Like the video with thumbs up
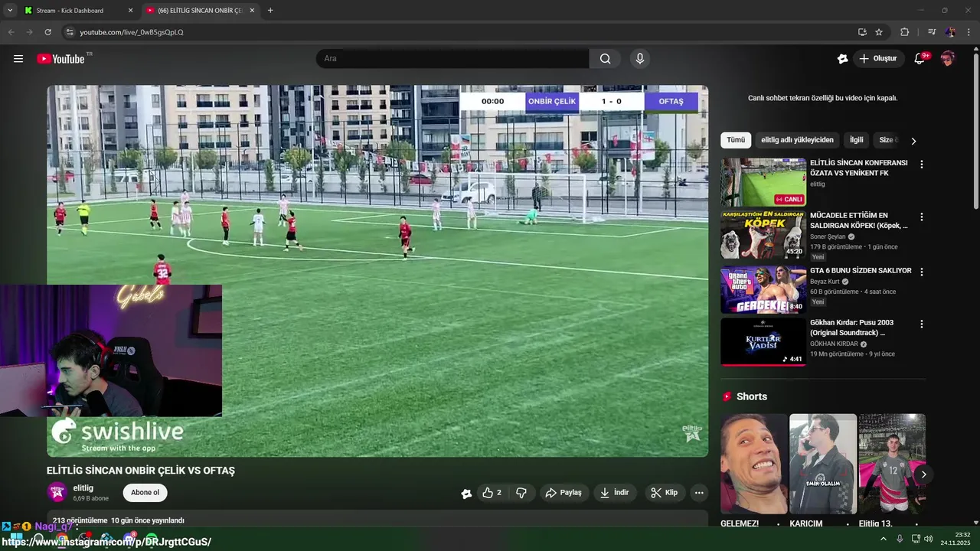Image resolution: width=980 pixels, height=551 pixels. click(492, 493)
